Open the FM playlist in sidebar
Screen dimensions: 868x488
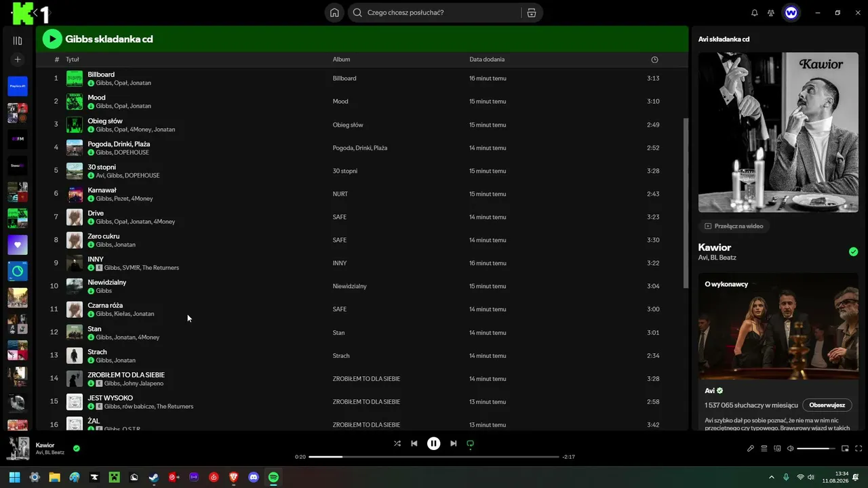18,139
